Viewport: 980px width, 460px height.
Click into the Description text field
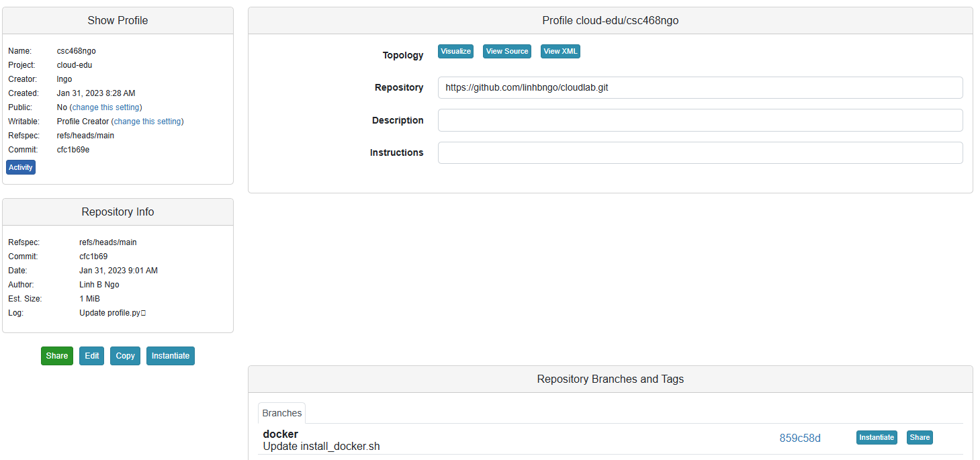pos(700,120)
